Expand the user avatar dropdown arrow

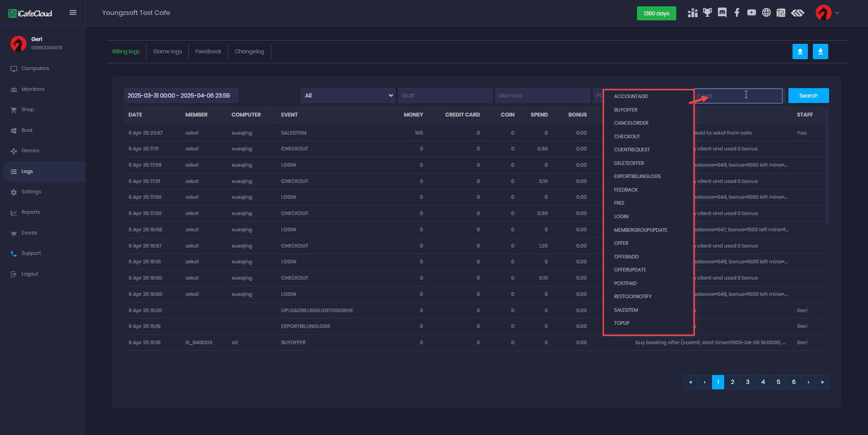coord(837,13)
